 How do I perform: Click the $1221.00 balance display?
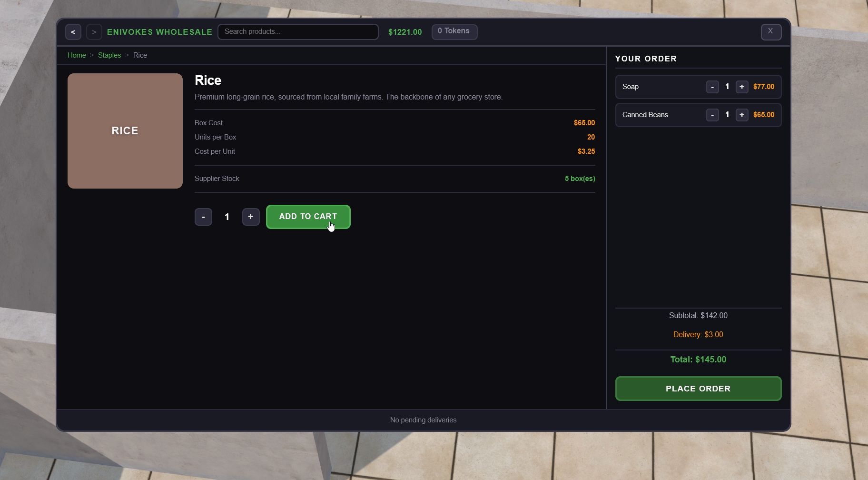pos(405,32)
